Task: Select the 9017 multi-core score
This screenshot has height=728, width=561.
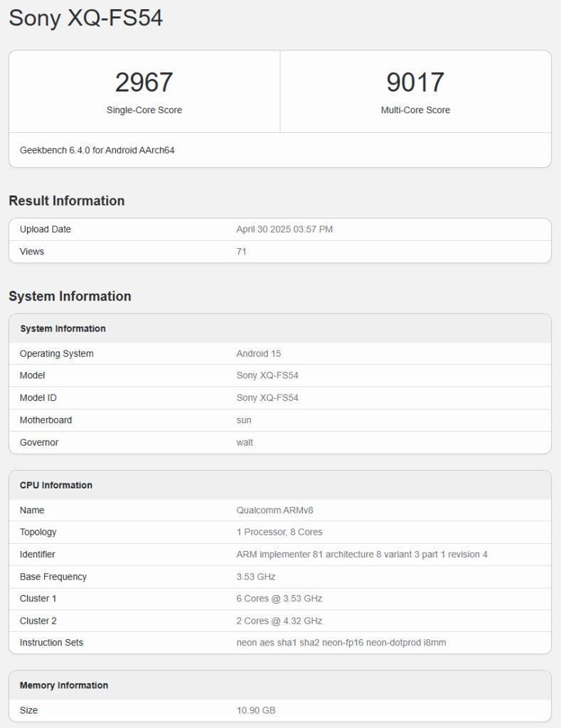Action: pos(415,82)
